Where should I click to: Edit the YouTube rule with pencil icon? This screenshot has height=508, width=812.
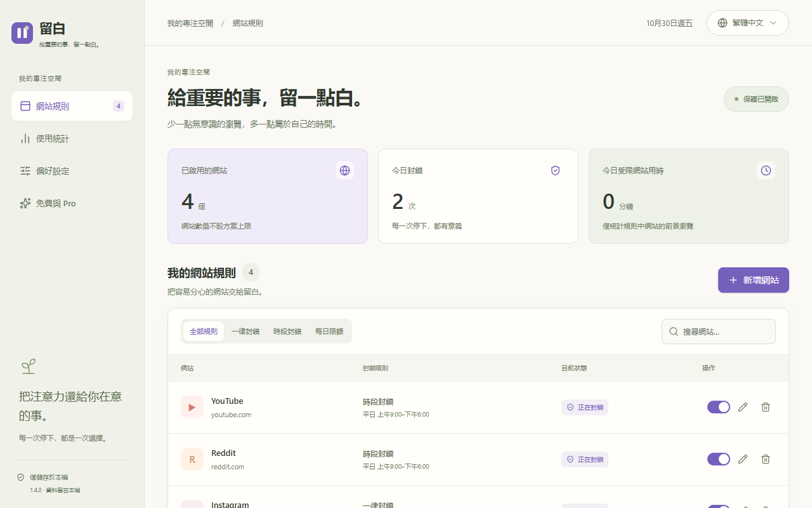pyautogui.click(x=743, y=407)
